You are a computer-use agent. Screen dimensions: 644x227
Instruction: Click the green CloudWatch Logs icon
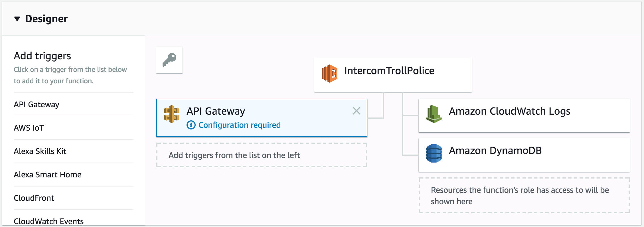point(434,114)
